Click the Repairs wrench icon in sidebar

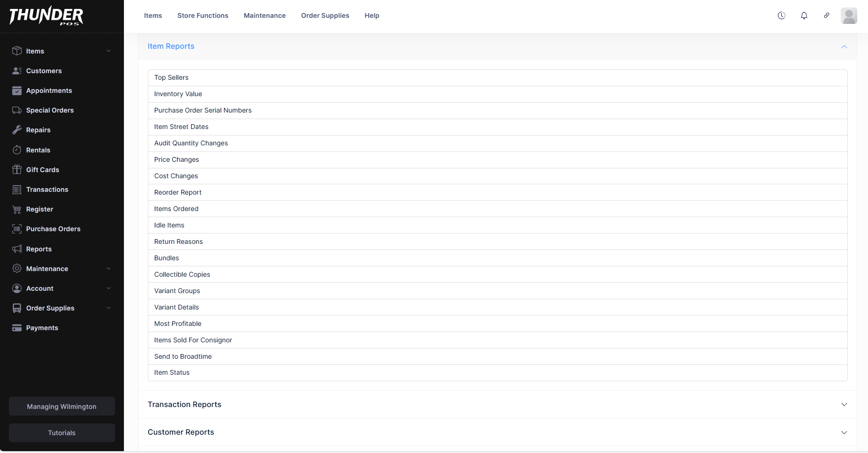click(x=17, y=130)
